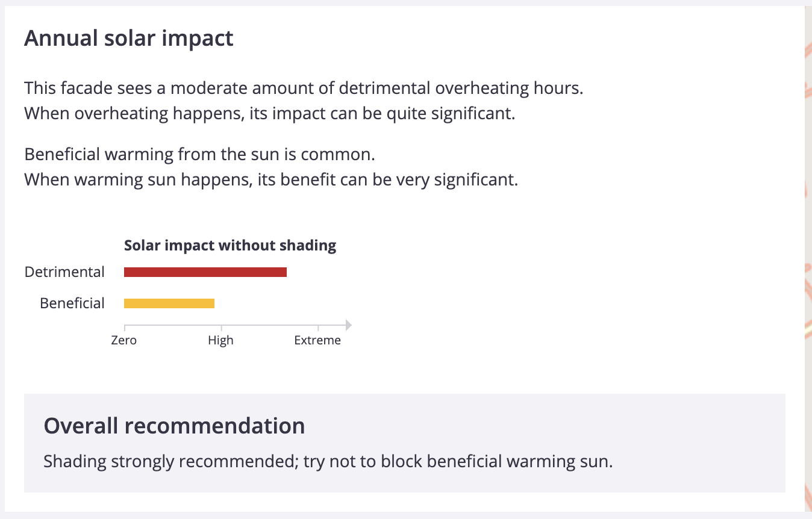Click the moderate overheating hours sentence
812x519 pixels.
tap(304, 89)
